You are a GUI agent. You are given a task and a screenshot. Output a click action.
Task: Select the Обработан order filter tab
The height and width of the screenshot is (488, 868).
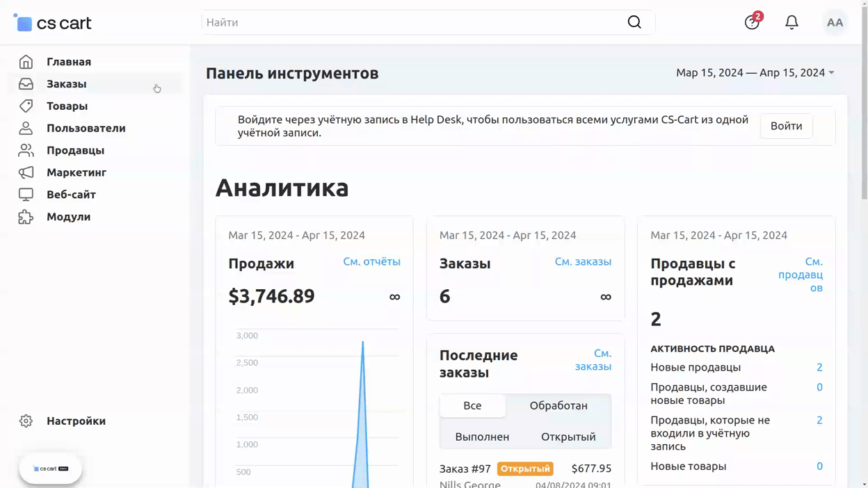(x=558, y=406)
